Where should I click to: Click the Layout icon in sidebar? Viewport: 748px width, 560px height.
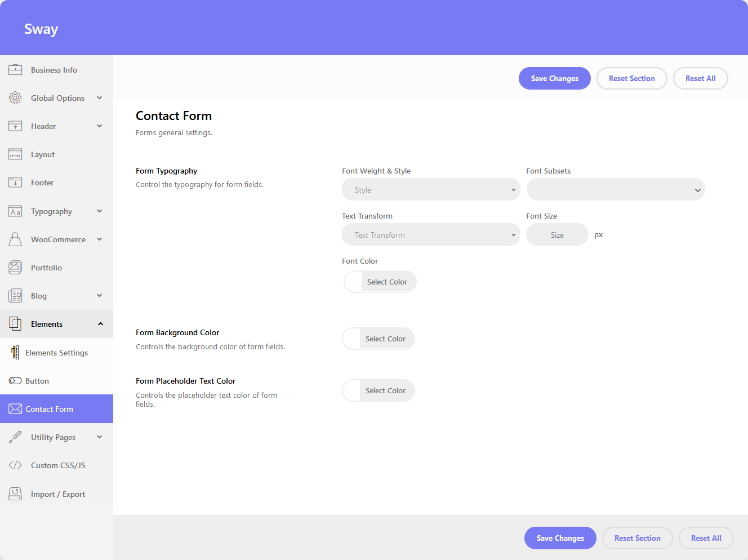(x=15, y=154)
